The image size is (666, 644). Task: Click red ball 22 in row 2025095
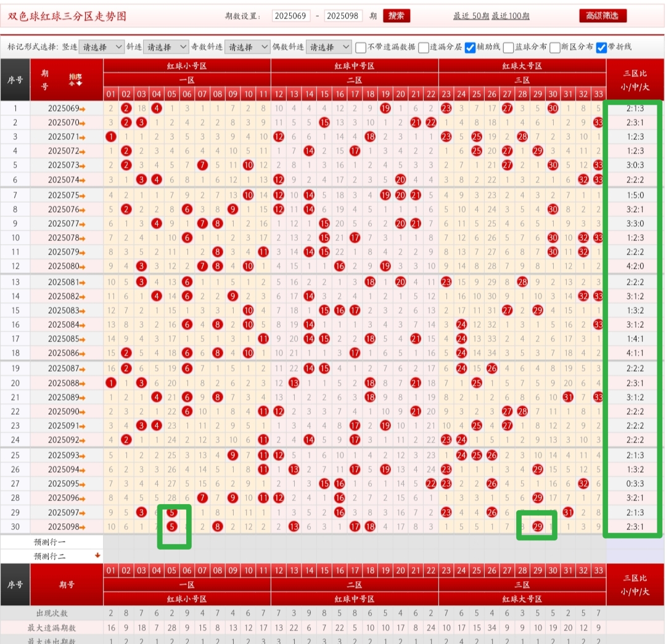[x=430, y=484]
